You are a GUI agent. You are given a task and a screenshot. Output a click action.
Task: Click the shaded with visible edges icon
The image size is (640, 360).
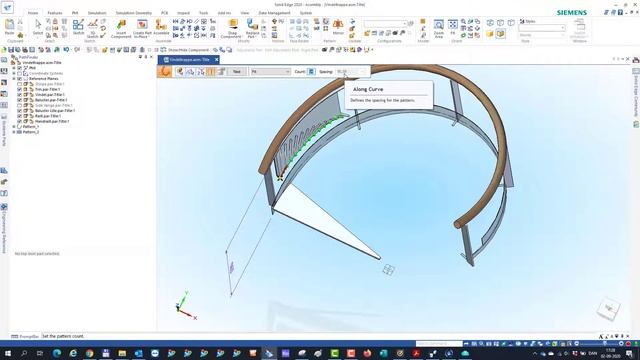click(x=500, y=34)
